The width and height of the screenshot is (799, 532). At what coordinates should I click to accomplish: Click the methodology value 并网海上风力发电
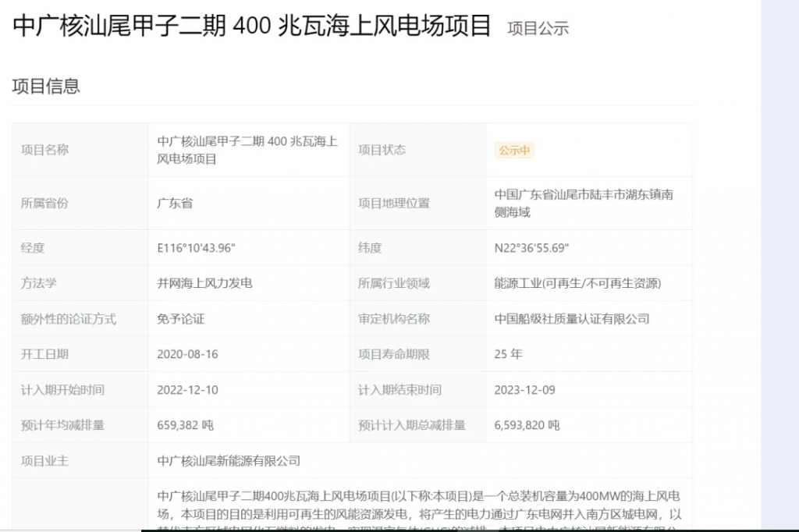pyautogui.click(x=204, y=283)
